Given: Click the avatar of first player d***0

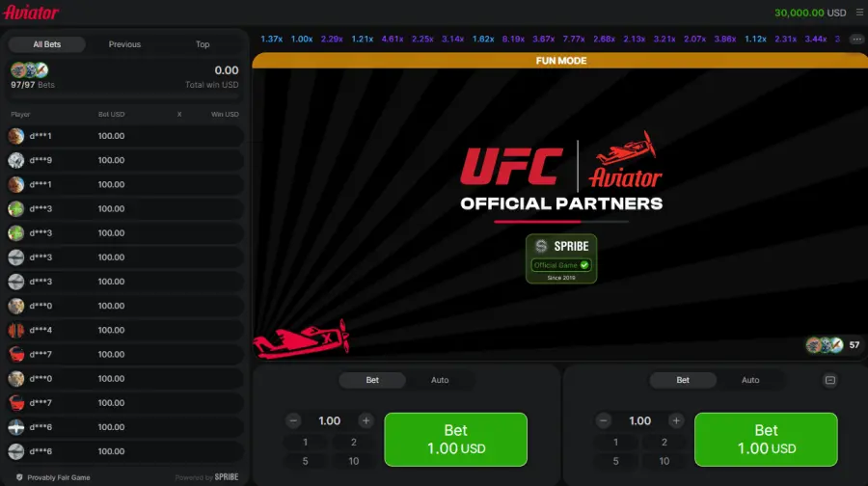Looking at the screenshot, I should [16, 306].
